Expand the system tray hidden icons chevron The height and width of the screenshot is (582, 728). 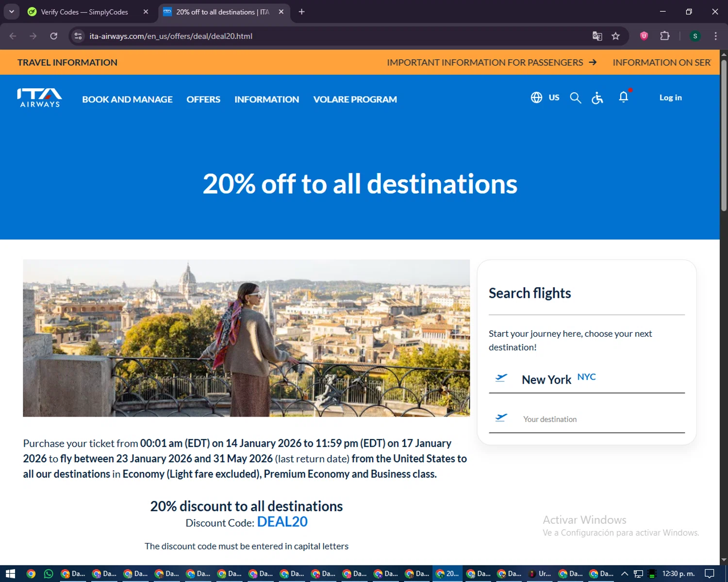pyautogui.click(x=625, y=574)
